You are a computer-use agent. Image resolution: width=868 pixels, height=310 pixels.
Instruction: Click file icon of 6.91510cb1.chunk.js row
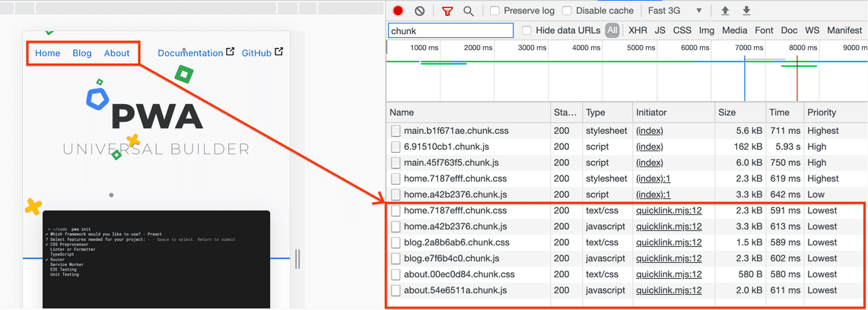(x=396, y=147)
